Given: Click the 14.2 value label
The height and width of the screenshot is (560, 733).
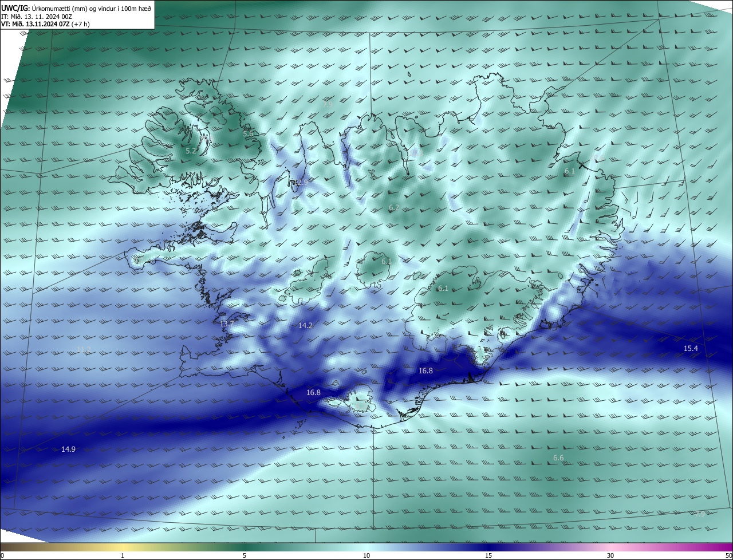Looking at the screenshot, I should click(306, 326).
